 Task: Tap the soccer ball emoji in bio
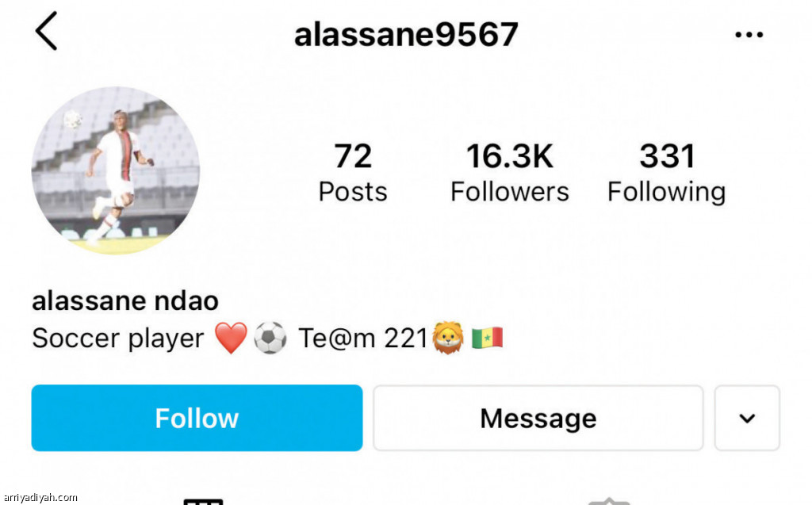coord(270,338)
